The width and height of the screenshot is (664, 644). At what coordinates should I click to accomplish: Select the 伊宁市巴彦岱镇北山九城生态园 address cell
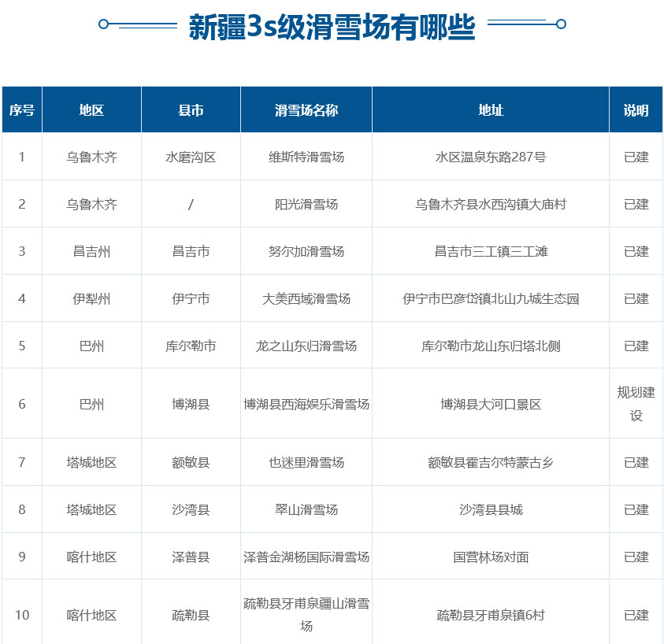[x=491, y=298]
